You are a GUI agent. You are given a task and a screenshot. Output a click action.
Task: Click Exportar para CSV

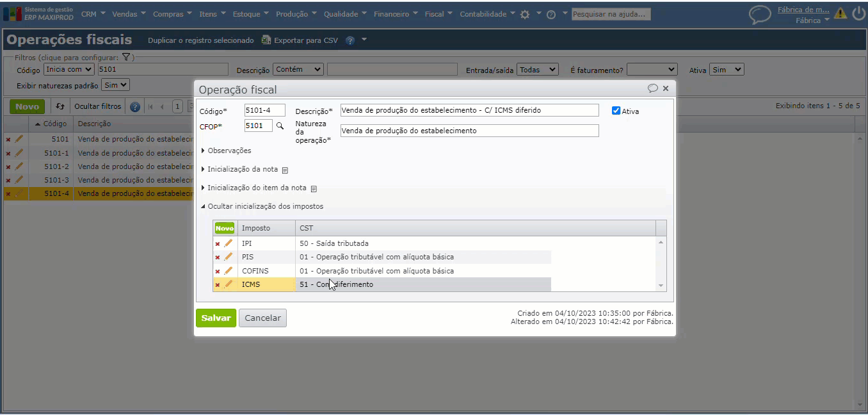300,40
